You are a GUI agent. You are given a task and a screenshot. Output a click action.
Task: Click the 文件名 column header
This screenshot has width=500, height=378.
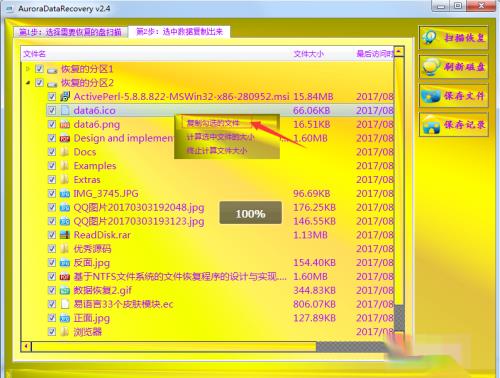pyautogui.click(x=34, y=54)
